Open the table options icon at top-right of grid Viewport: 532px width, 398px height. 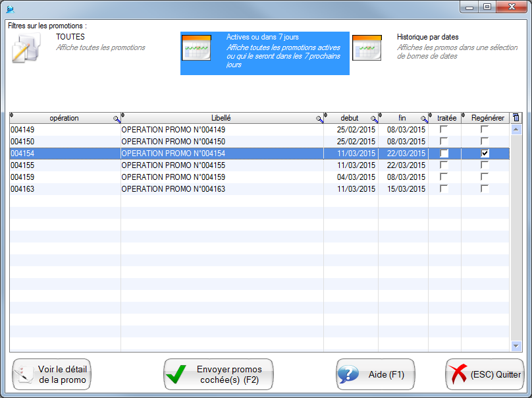click(x=516, y=118)
